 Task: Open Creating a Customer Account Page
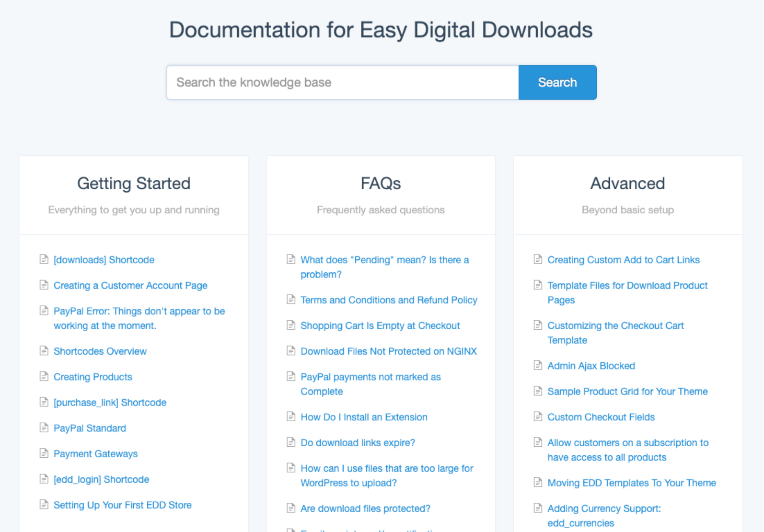[x=130, y=285]
